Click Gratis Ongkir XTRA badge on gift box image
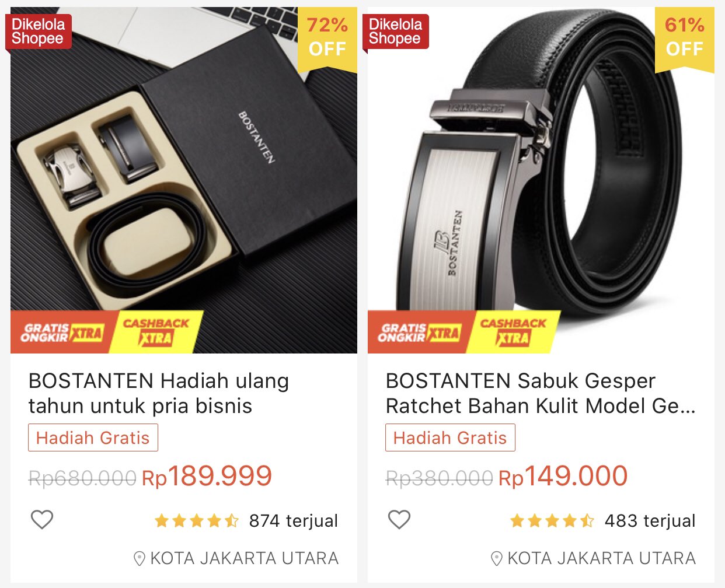The height and width of the screenshot is (588, 725). pos(62,332)
